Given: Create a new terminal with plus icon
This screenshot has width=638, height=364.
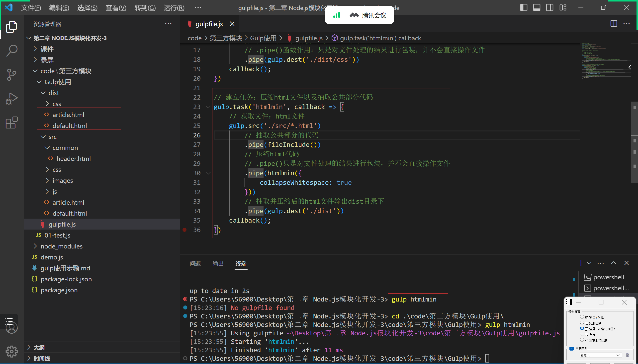Looking at the screenshot, I should click(580, 263).
